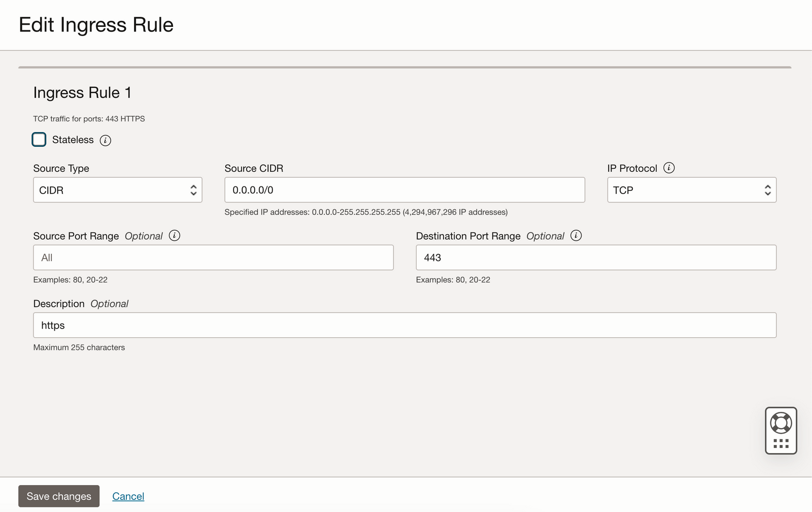Click the Source Type dropdown chevron arrows

pos(194,189)
